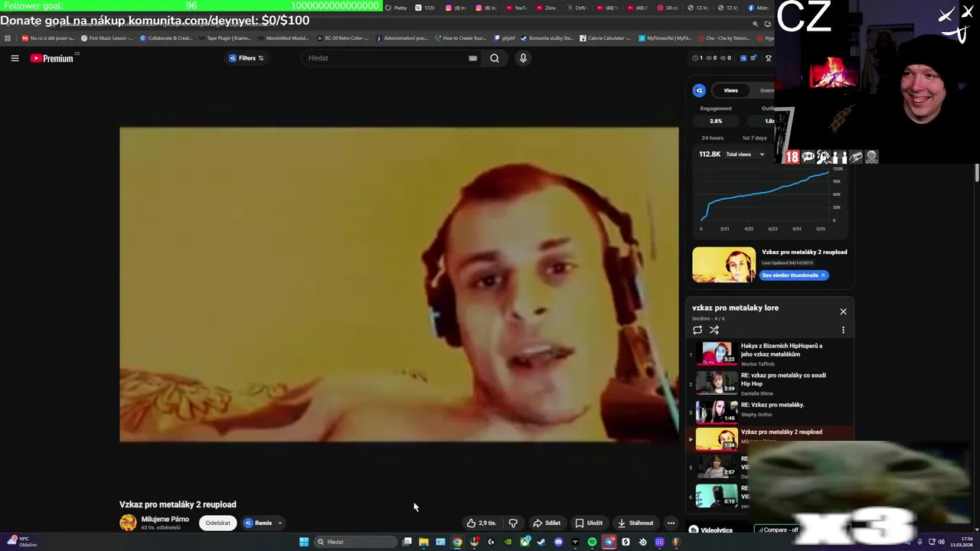Select Vzkaz pro metaláky 2 reupload in playlist
Screen dimensions: 980x551
tap(770, 439)
